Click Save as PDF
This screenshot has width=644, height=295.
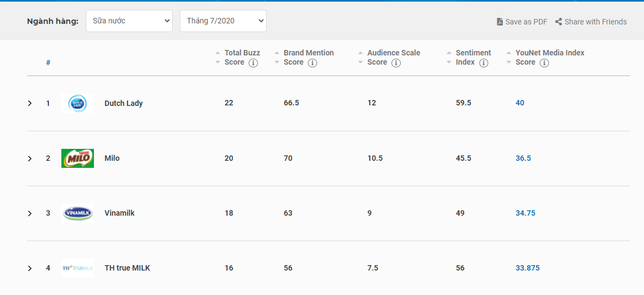pos(522,22)
